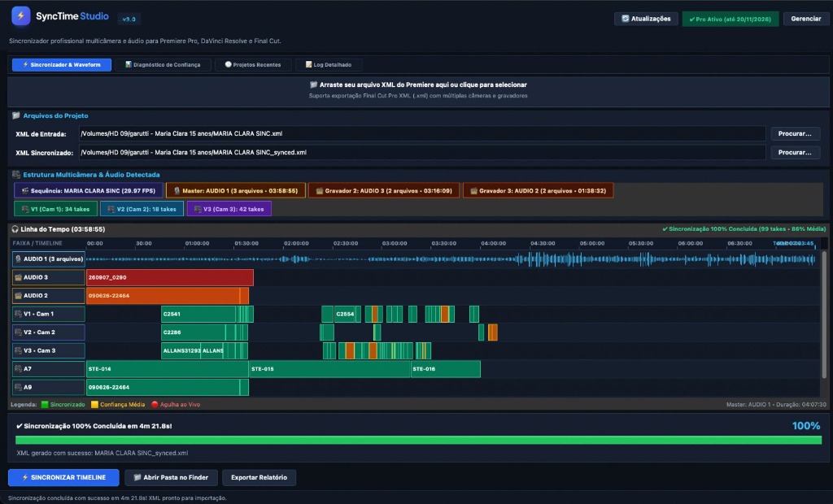Select the V1 - Cam 1 track header
Viewport: 833px width, 504px height.
pyautogui.click(x=48, y=314)
